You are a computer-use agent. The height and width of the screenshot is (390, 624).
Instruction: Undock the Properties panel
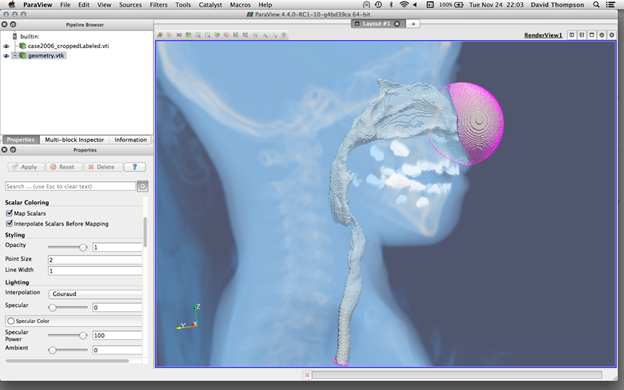click(13, 150)
